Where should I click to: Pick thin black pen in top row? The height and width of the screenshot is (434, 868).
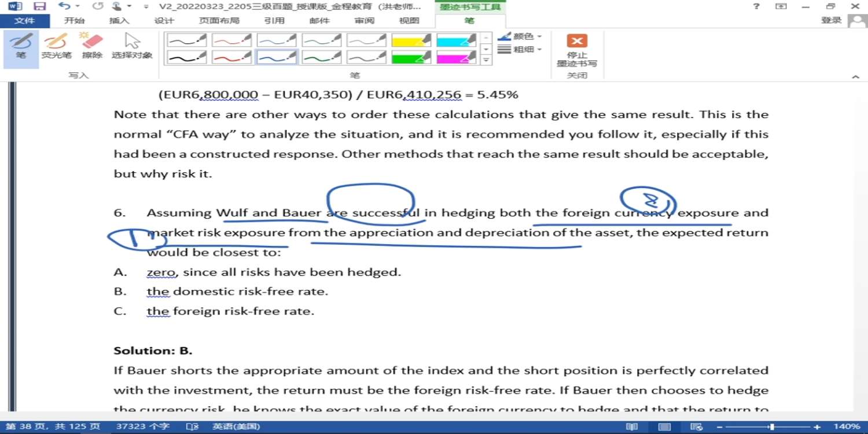[186, 41]
